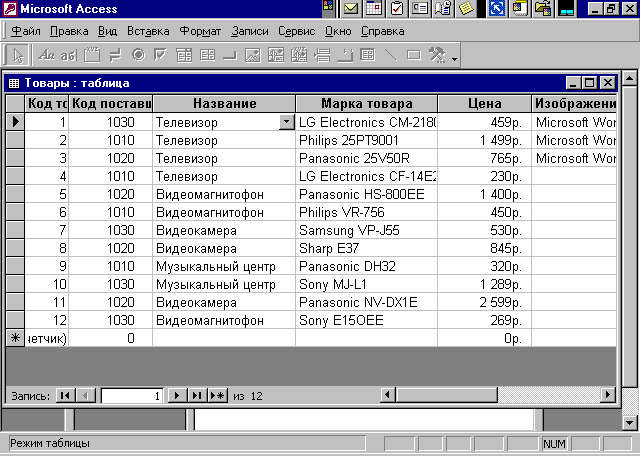Click the main window vertical scroll up arrow
The width and height of the screenshot is (640, 456).
click(x=630, y=78)
